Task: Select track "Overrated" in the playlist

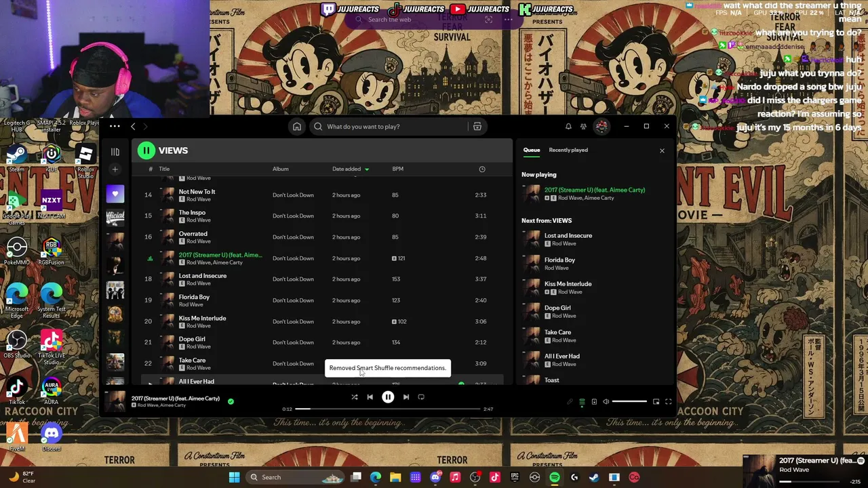Action: [322, 237]
